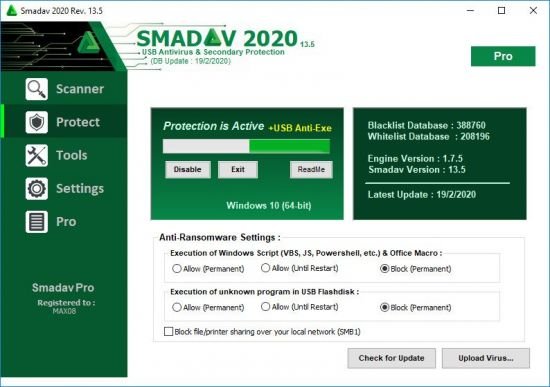Click the Upload Virus button
The height and width of the screenshot is (387, 550).
coord(486,358)
